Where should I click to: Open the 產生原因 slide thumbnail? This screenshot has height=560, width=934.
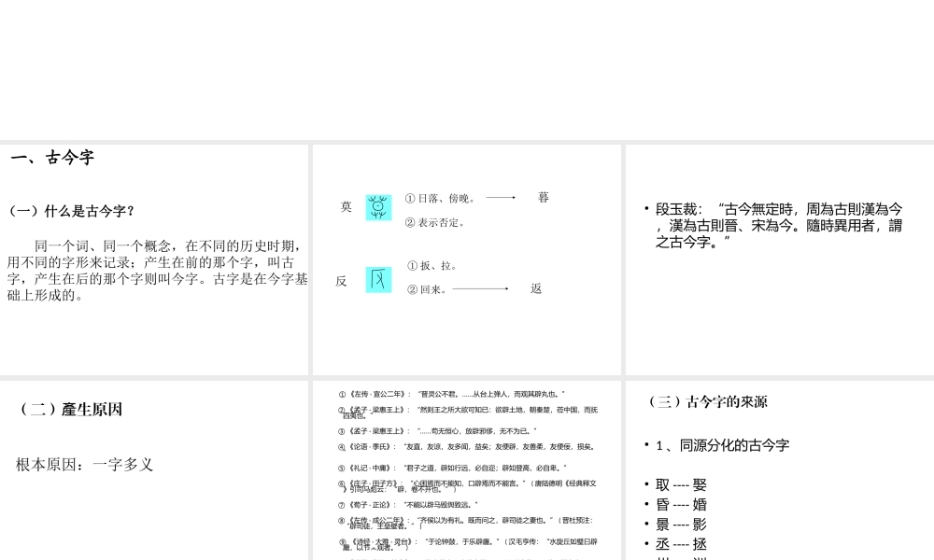pyautogui.click(x=154, y=470)
